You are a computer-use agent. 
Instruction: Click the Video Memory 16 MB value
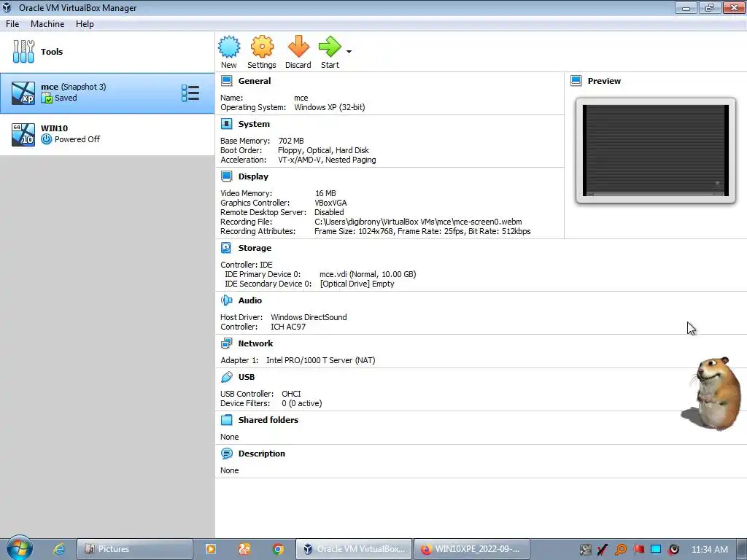[325, 193]
